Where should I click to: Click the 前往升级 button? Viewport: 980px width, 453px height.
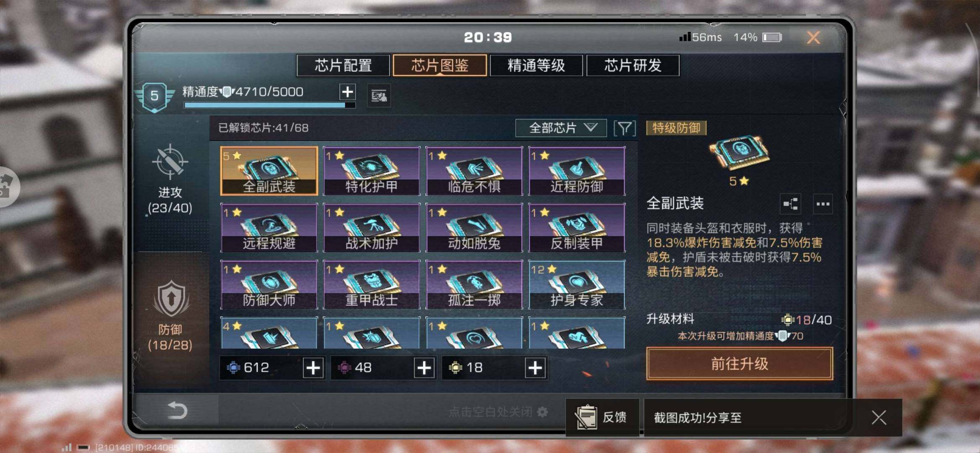(740, 364)
